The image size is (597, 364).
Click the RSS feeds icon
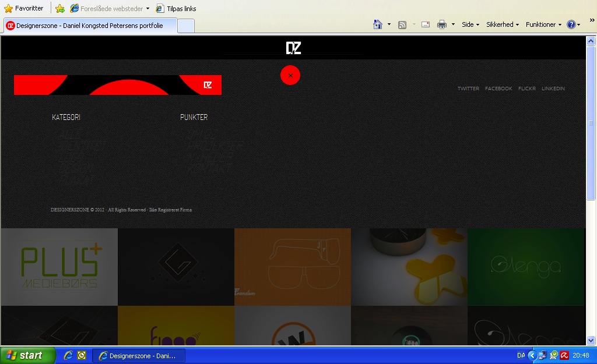coord(402,24)
